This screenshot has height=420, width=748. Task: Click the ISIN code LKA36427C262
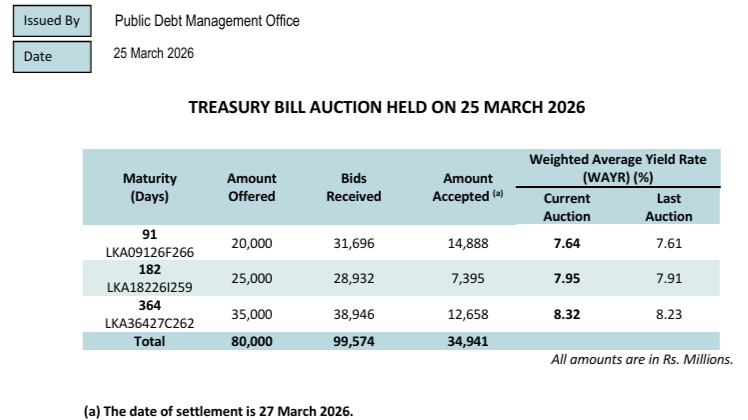pyautogui.click(x=149, y=320)
